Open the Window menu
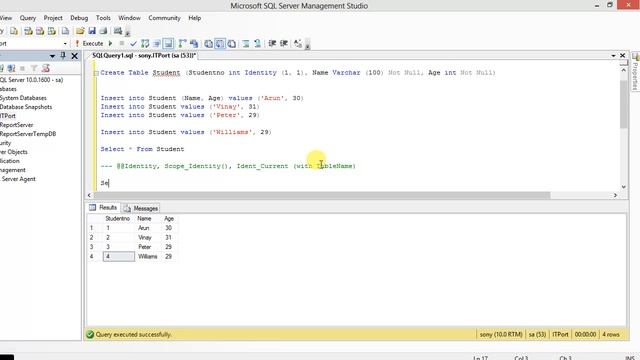 (129, 18)
